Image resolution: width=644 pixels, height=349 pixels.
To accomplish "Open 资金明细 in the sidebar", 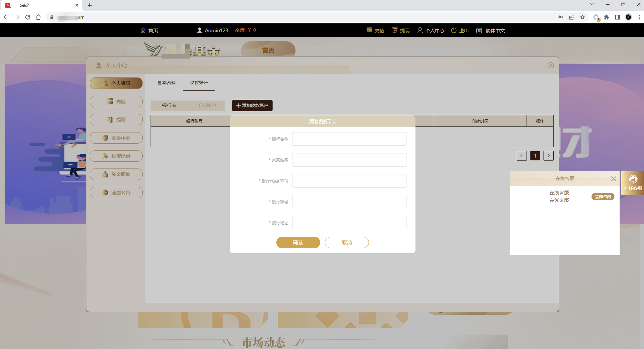I will pyautogui.click(x=116, y=174).
